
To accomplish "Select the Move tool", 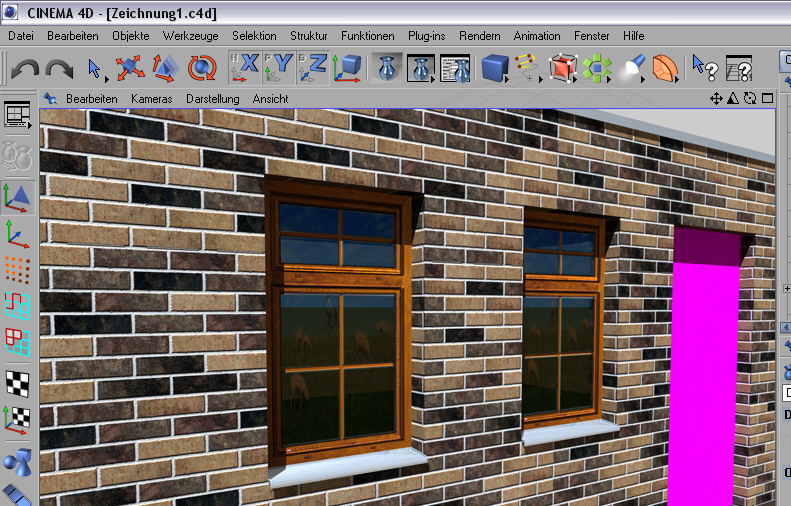I will point(130,68).
